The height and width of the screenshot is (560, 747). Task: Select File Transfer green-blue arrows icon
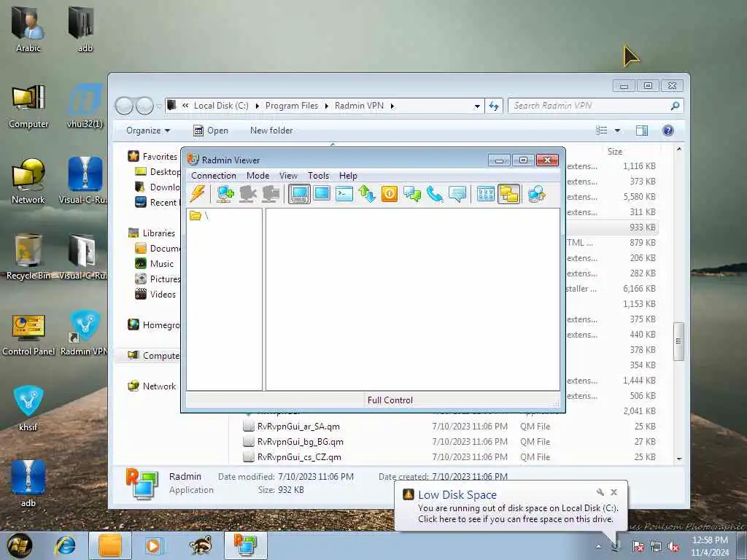tap(367, 194)
